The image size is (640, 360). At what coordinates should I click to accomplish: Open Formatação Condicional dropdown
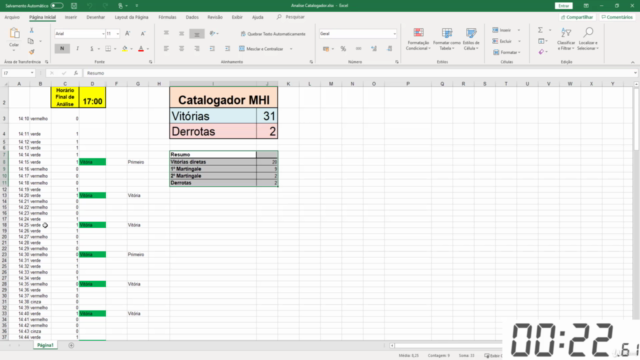coord(418,39)
